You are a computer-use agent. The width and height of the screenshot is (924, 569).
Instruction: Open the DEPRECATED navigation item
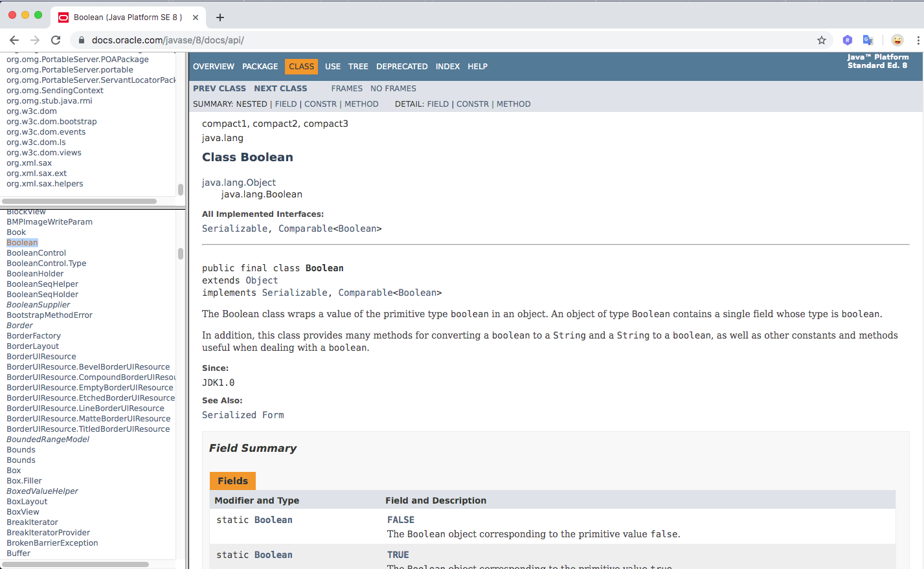(x=402, y=67)
